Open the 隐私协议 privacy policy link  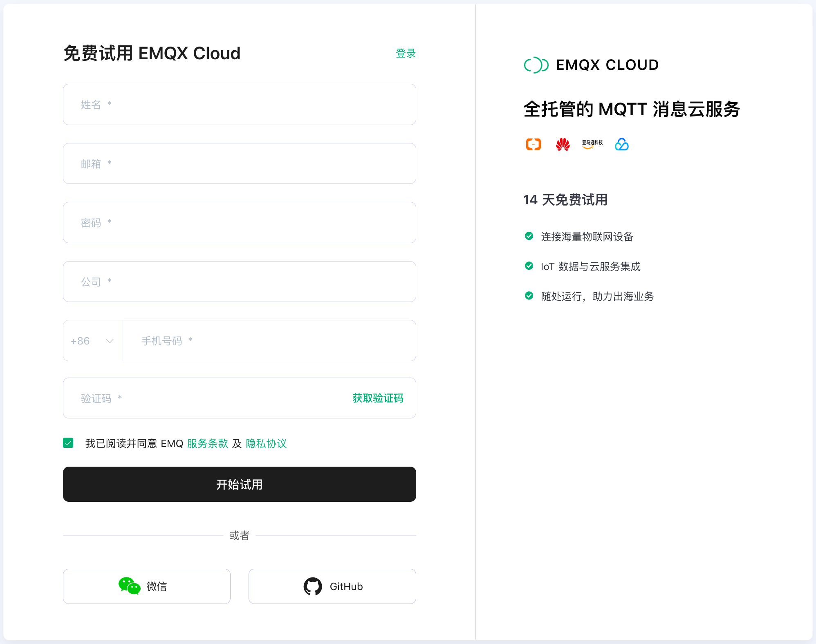tap(266, 443)
